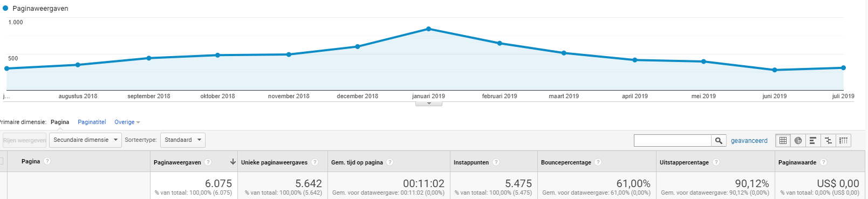Select the data table view icon
The image size is (868, 199).
click(x=783, y=140)
